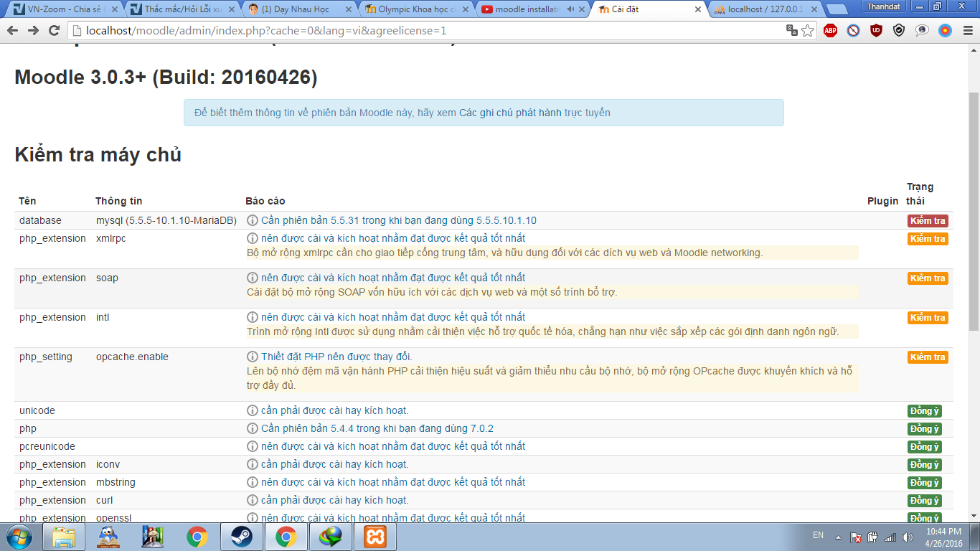Click the info icon in the unicode row
Image resolution: width=980 pixels, height=551 pixels.
pyautogui.click(x=253, y=410)
